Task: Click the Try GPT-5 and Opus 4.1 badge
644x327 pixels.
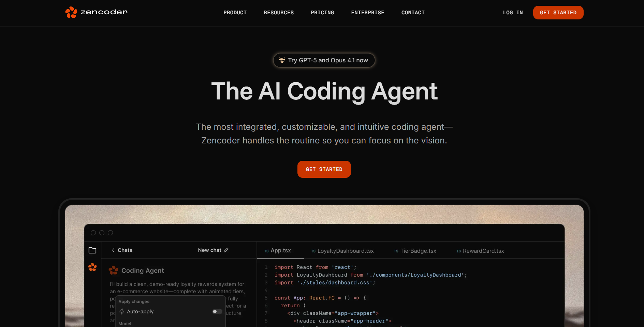Action: [x=324, y=60]
